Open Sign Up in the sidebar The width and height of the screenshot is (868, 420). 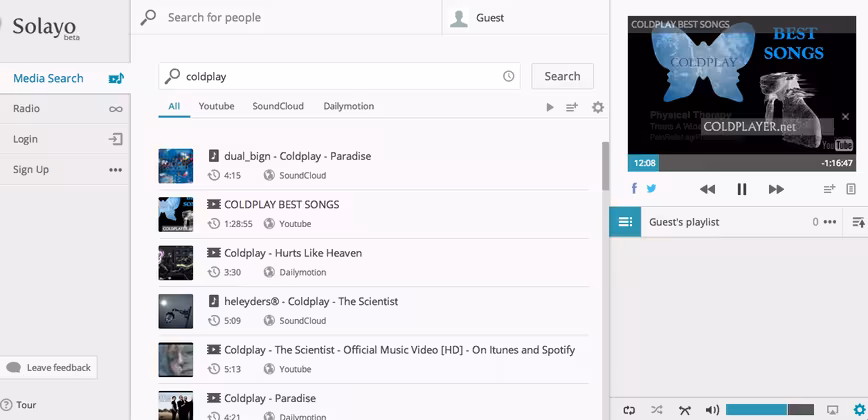tap(64, 169)
